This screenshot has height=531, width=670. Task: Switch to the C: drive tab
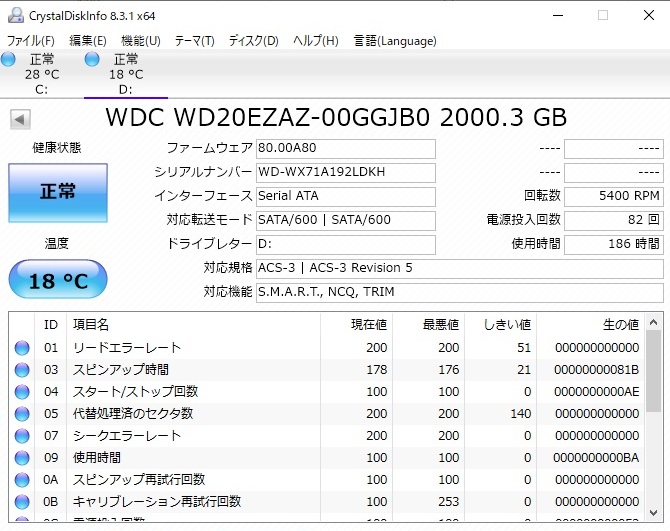42,74
